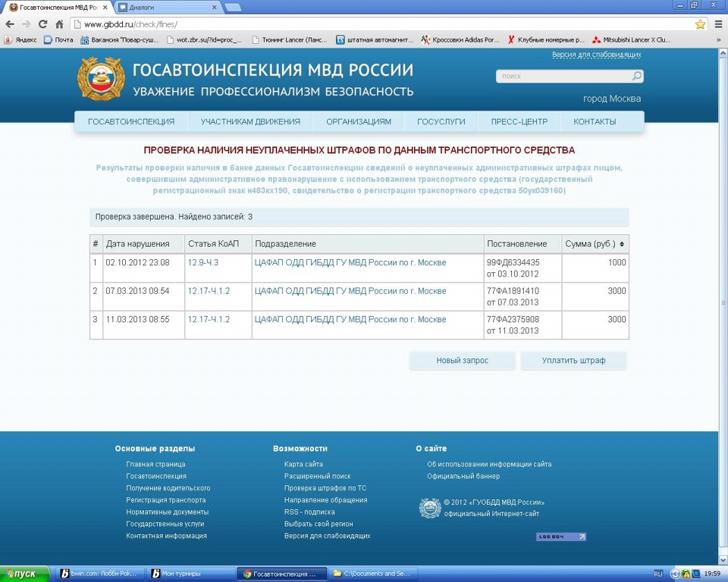Open footer link Нормативные документы
This screenshot has height=582, width=728.
(167, 512)
